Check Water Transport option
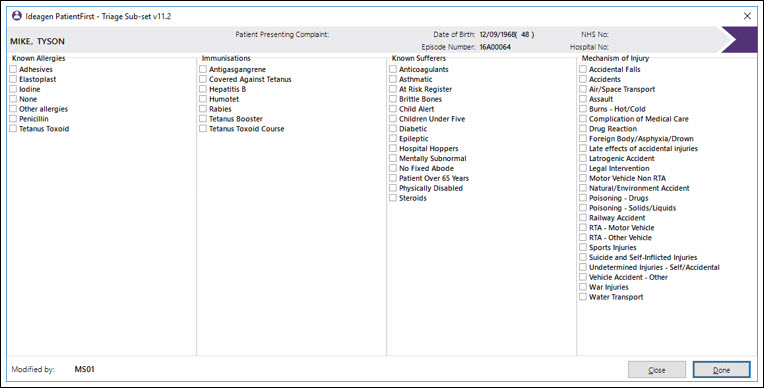 click(583, 297)
